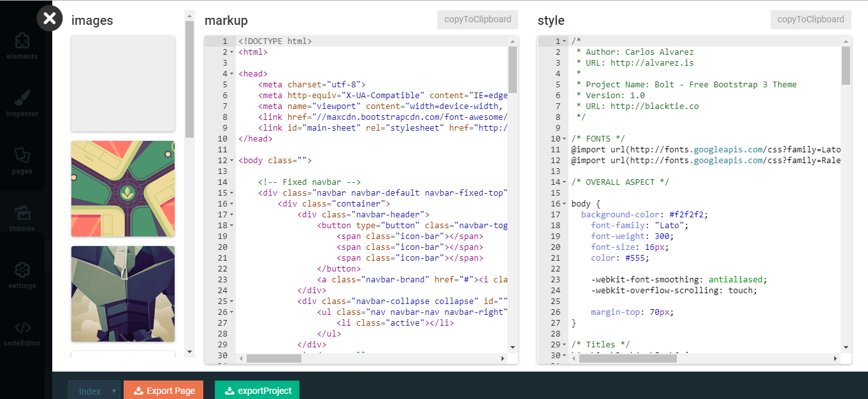Click the markup vertical scrollbar thumb
868x399 pixels.
click(512, 69)
